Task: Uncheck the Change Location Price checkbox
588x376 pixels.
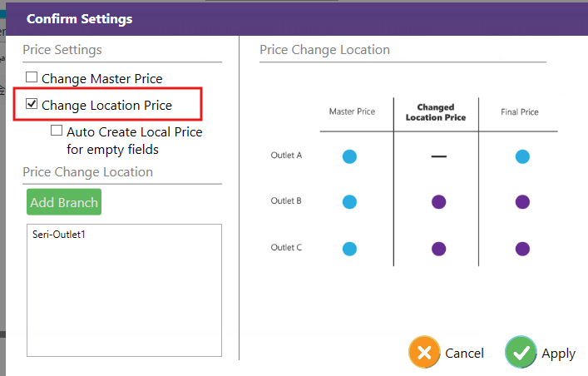Action: pos(32,105)
